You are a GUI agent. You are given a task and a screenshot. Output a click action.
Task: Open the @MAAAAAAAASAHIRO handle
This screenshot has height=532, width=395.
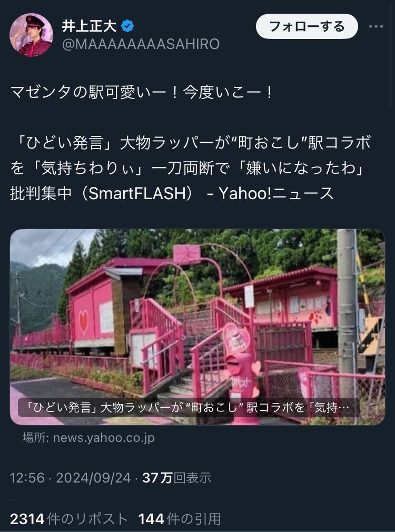[x=141, y=44]
